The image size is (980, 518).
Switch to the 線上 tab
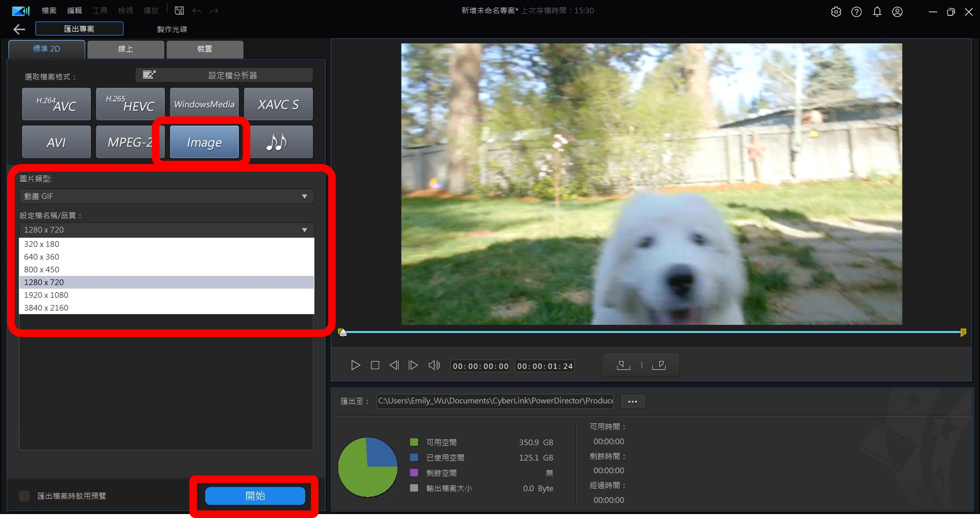tap(126, 49)
